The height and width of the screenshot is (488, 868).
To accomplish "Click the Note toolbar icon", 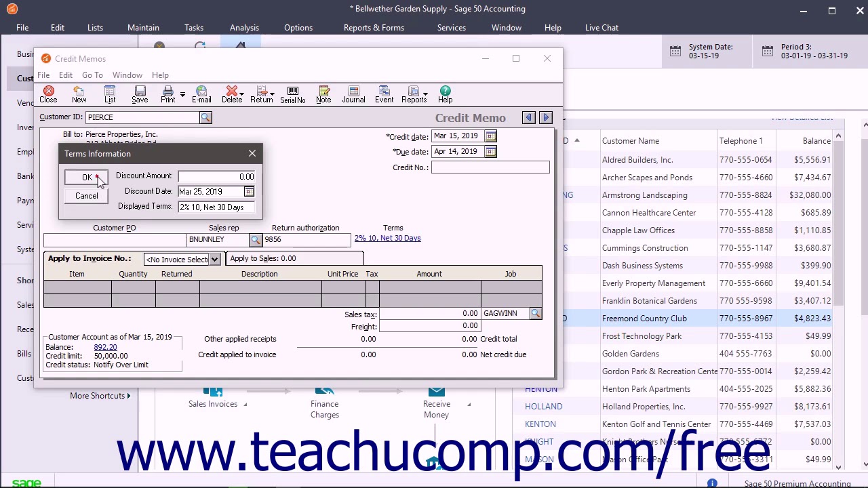I will [x=323, y=94].
